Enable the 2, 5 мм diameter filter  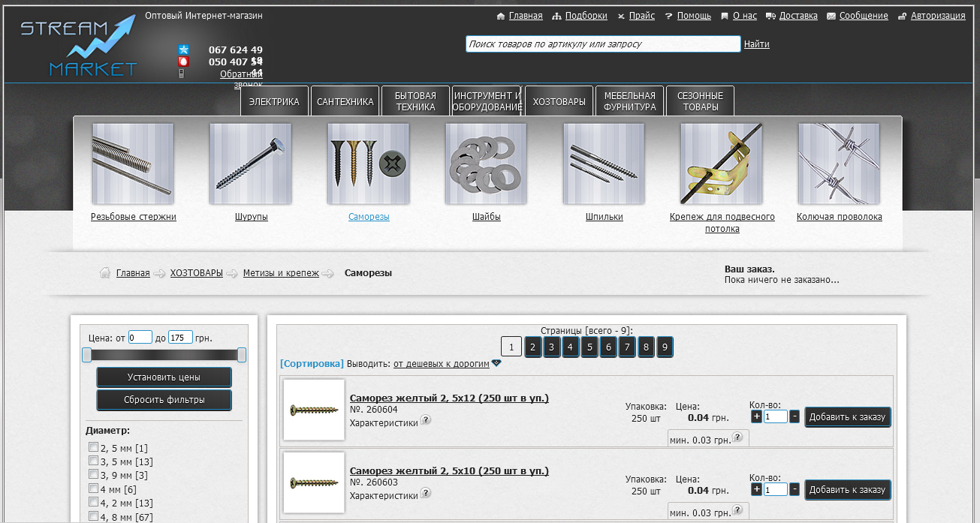tap(94, 447)
